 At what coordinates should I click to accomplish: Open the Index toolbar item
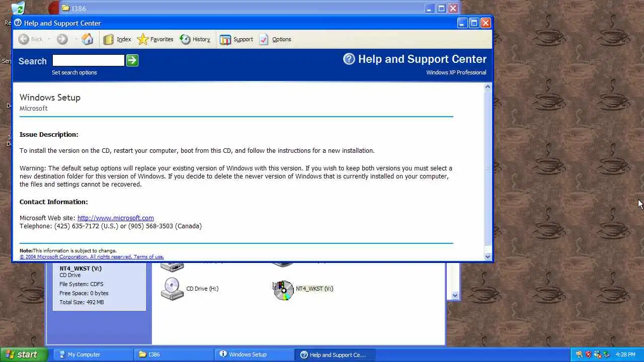[x=117, y=39]
